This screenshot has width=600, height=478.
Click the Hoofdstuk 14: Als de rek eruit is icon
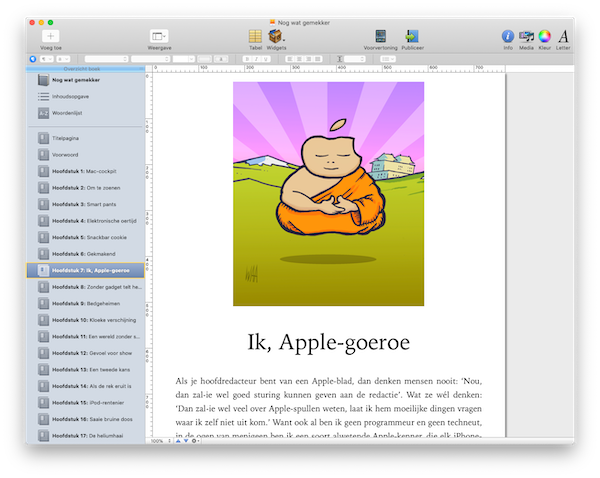(x=43, y=386)
